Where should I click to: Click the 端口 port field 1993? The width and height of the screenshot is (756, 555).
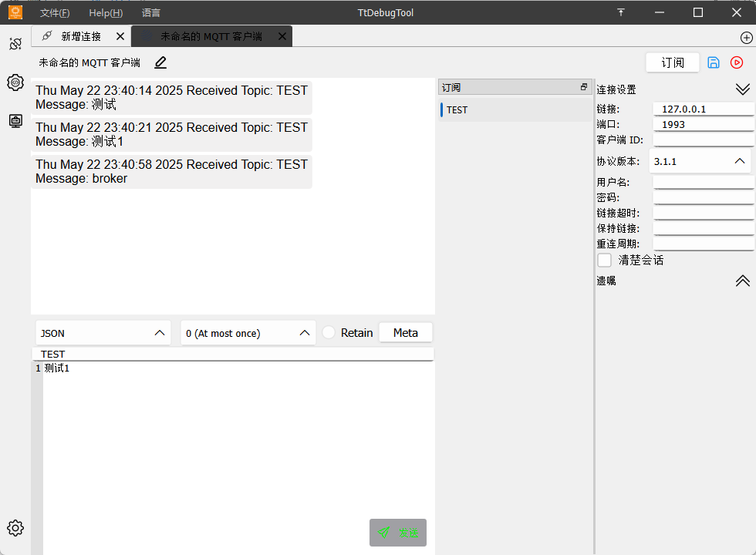coord(704,124)
